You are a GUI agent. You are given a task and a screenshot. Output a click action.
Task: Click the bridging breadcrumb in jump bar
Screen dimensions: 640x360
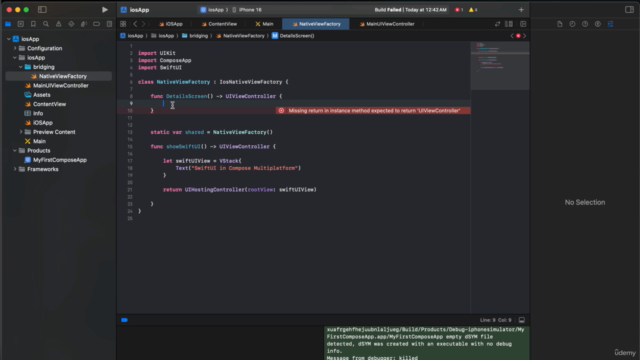point(195,36)
